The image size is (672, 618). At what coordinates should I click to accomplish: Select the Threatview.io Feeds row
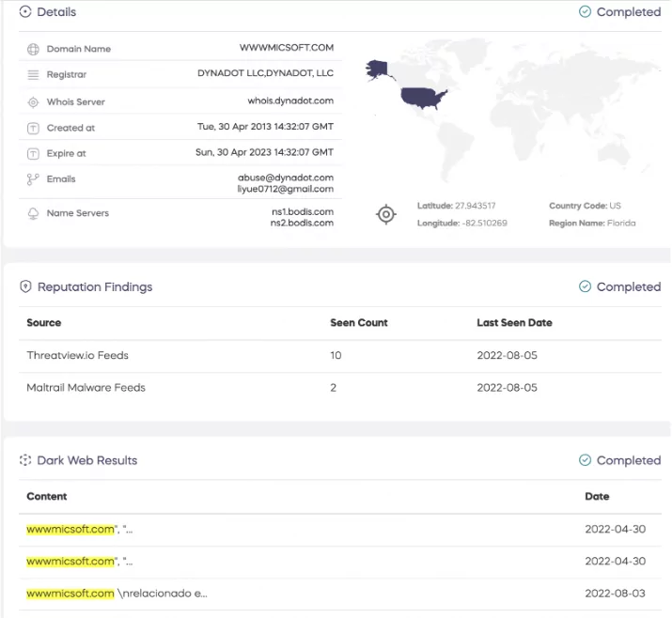340,355
